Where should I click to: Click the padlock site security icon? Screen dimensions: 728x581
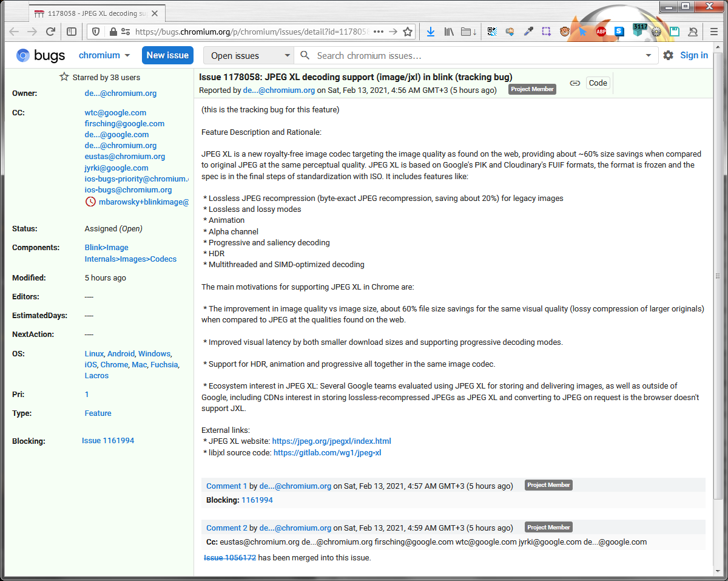tap(112, 32)
